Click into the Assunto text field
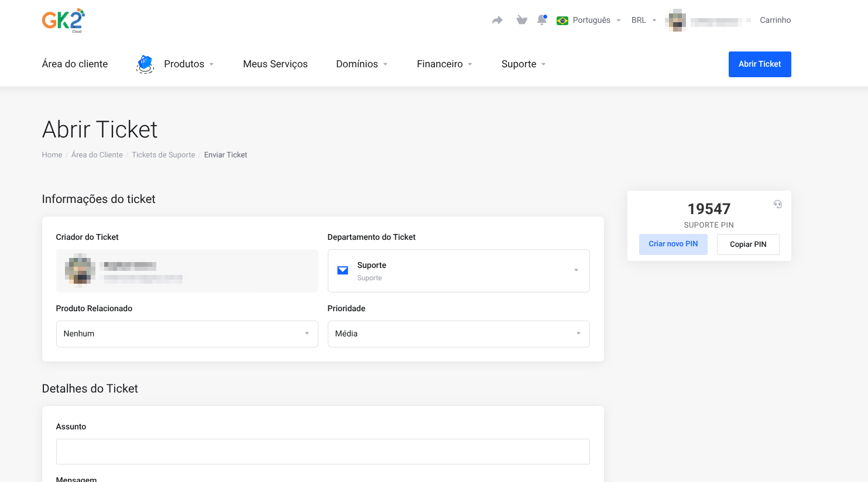Screen dimensions: 868x482 click(323, 452)
